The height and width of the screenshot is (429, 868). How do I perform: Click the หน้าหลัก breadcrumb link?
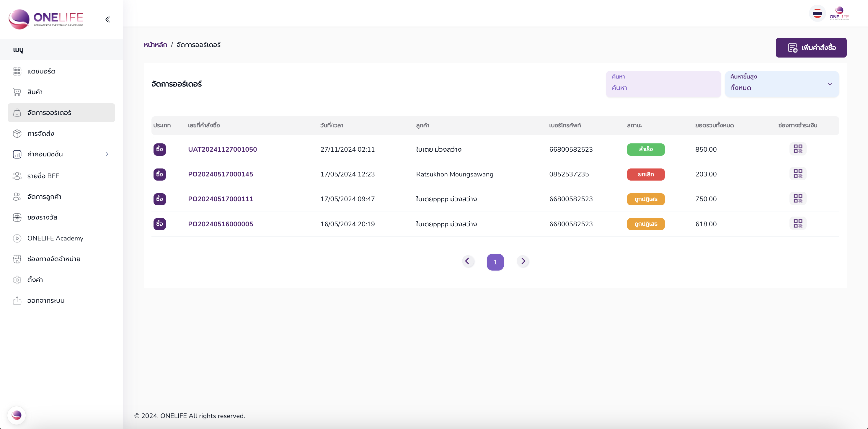[155, 45]
